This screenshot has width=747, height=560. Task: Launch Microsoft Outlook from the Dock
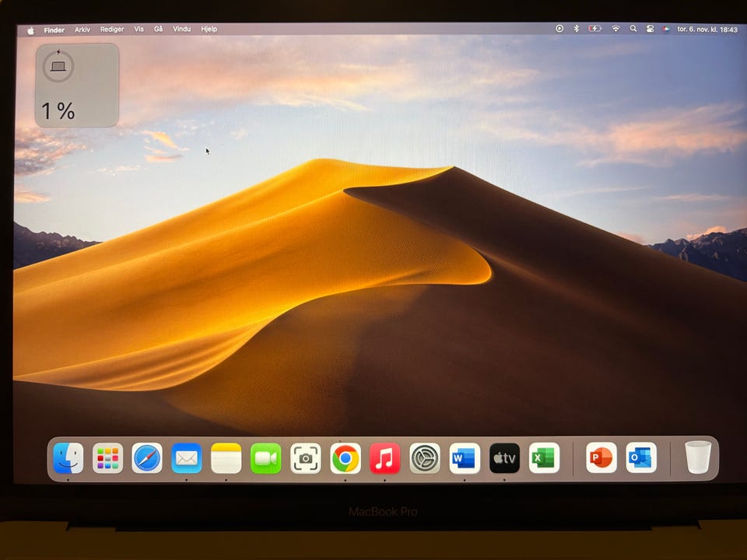(x=641, y=457)
